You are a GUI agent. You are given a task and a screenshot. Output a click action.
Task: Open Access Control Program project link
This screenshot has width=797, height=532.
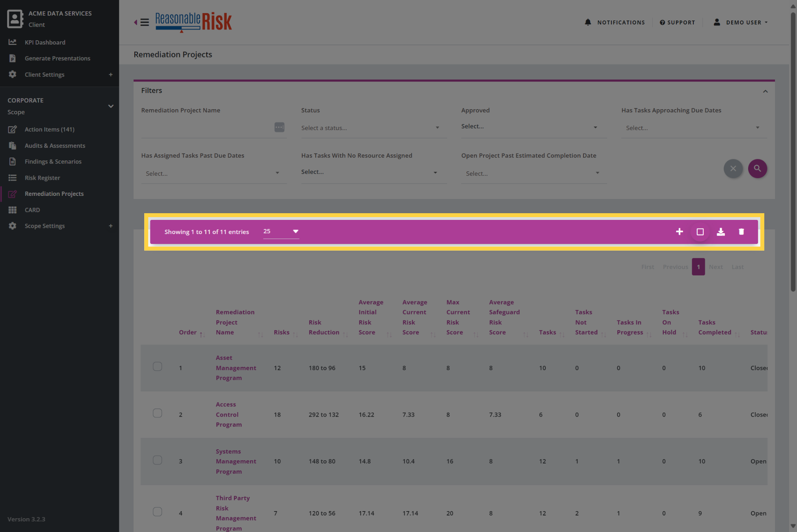click(229, 415)
